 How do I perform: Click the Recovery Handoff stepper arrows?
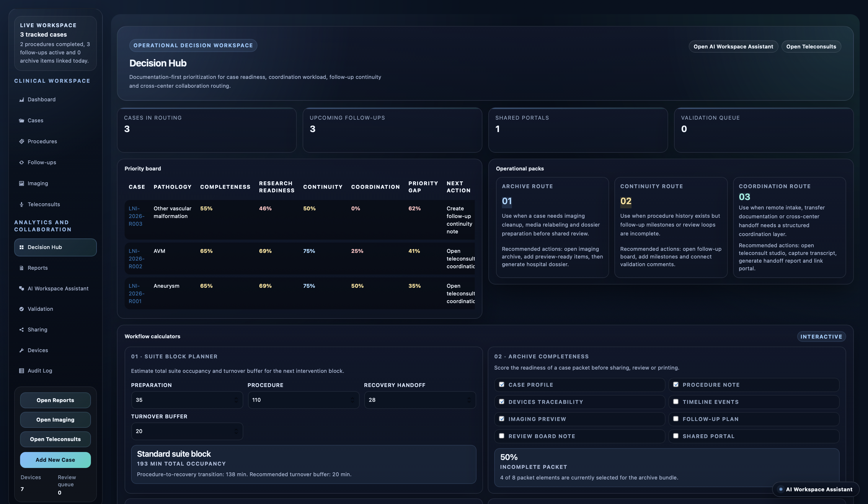469,400
